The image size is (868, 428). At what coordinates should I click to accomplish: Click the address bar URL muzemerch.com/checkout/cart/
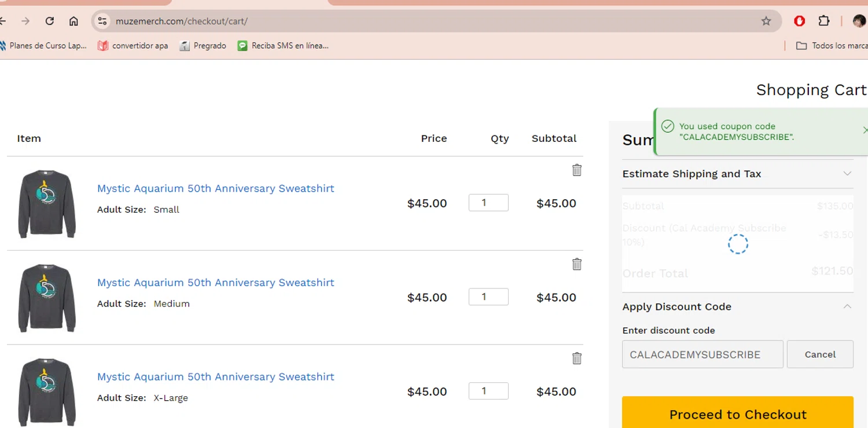[x=182, y=21]
